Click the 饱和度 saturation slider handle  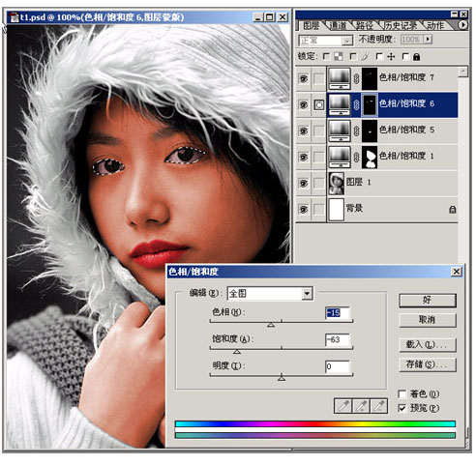tap(237, 352)
